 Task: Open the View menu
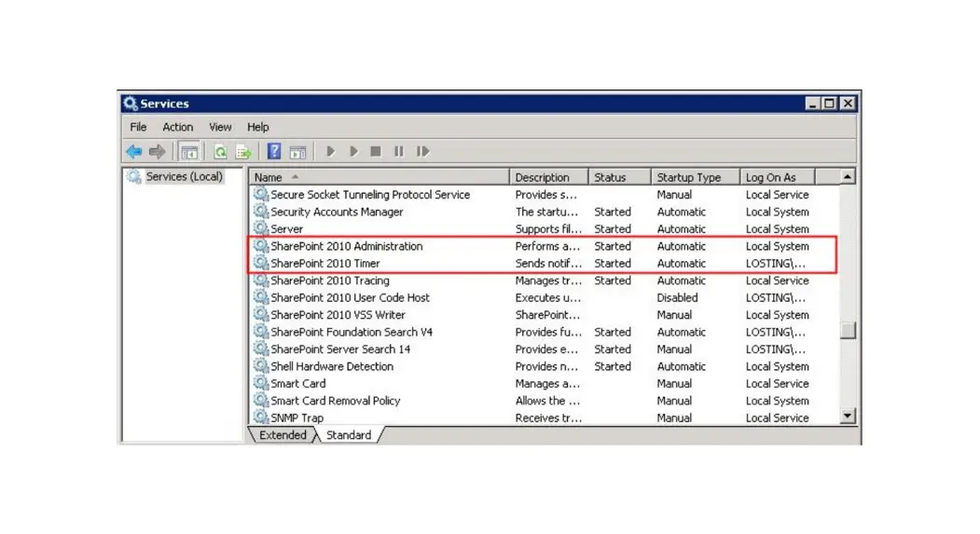tap(220, 127)
